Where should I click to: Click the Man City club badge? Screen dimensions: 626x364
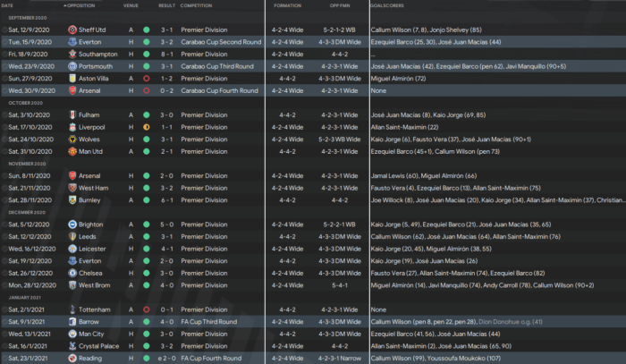pos(72,334)
